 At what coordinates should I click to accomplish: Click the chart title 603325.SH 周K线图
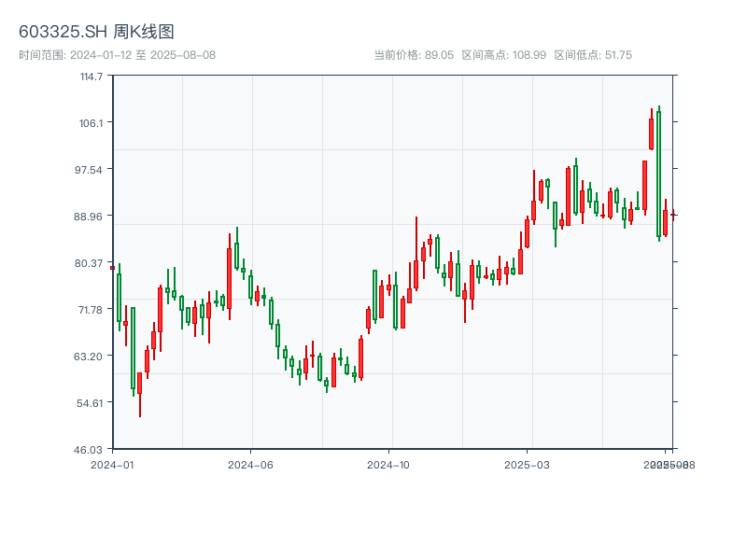pos(96,32)
